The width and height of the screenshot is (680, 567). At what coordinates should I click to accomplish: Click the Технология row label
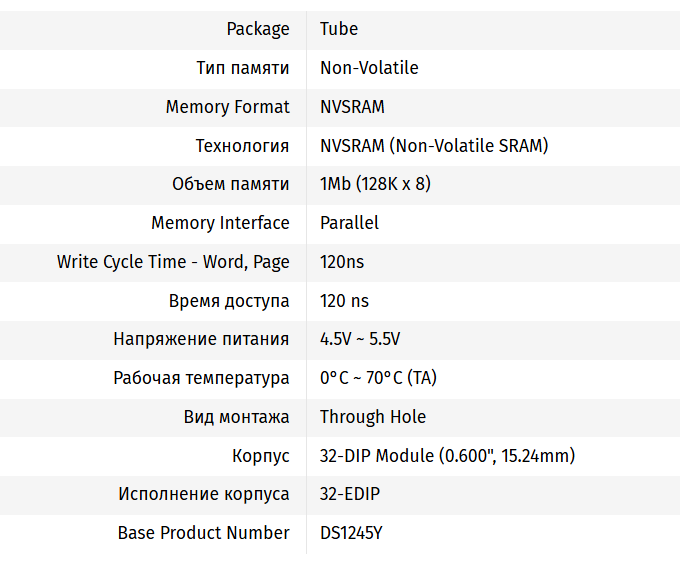(x=243, y=146)
